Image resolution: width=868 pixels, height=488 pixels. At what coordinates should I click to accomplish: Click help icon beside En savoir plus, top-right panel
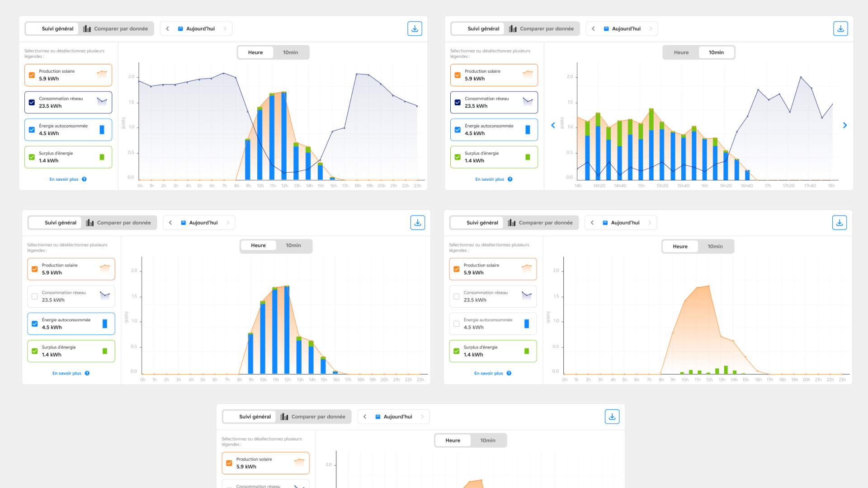pyautogui.click(x=510, y=179)
